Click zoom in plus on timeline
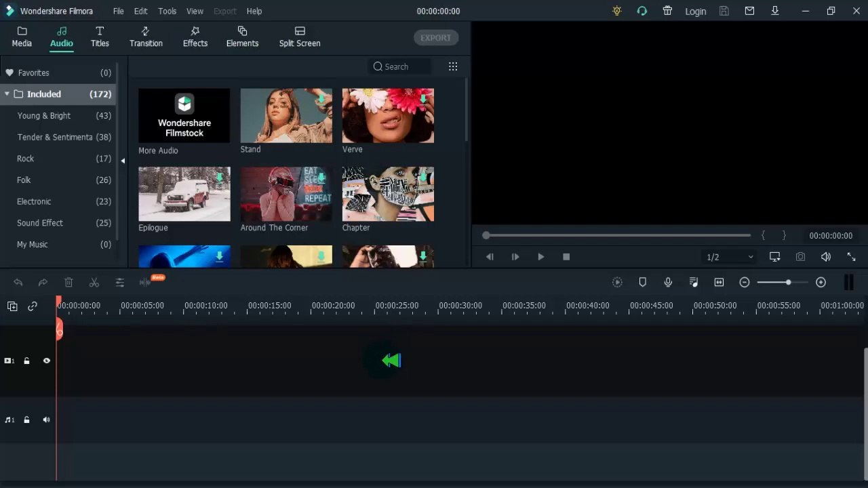This screenshot has width=868, height=488. [821, 282]
